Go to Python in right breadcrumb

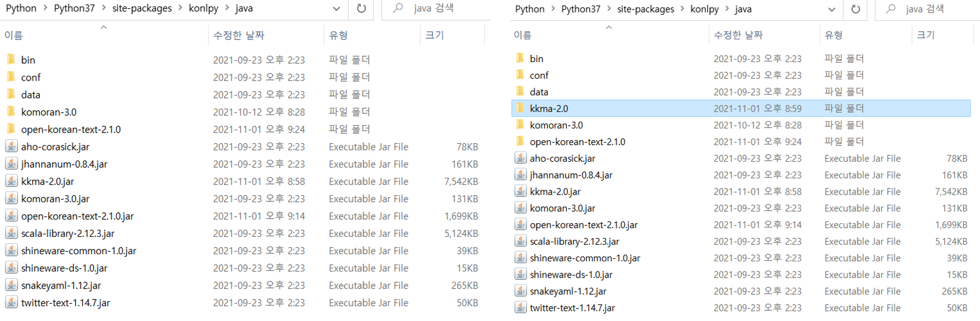click(530, 9)
